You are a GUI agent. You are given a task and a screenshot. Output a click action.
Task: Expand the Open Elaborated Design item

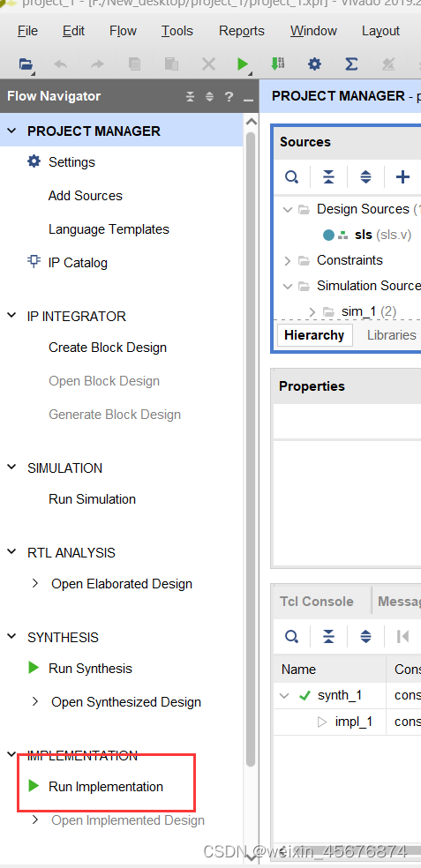pyautogui.click(x=35, y=583)
